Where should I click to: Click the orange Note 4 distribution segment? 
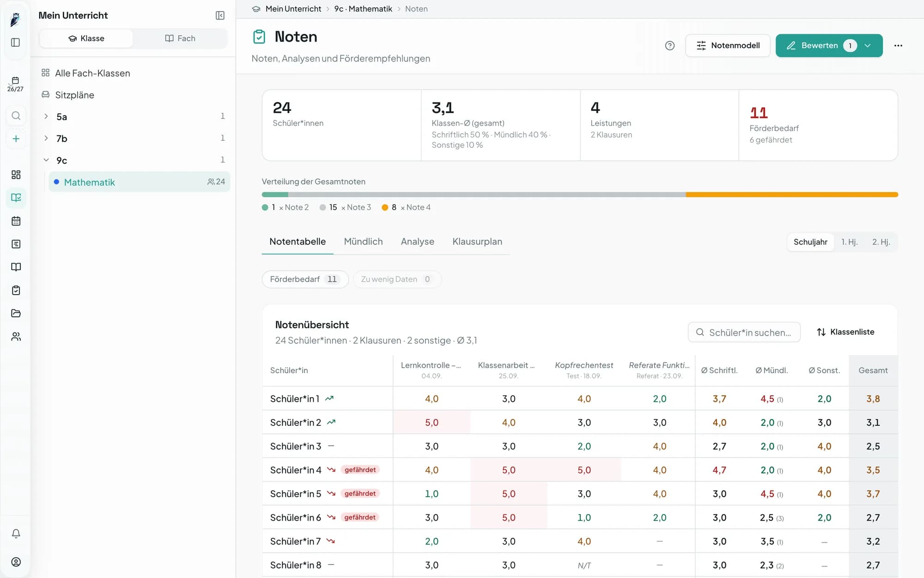[x=792, y=195]
